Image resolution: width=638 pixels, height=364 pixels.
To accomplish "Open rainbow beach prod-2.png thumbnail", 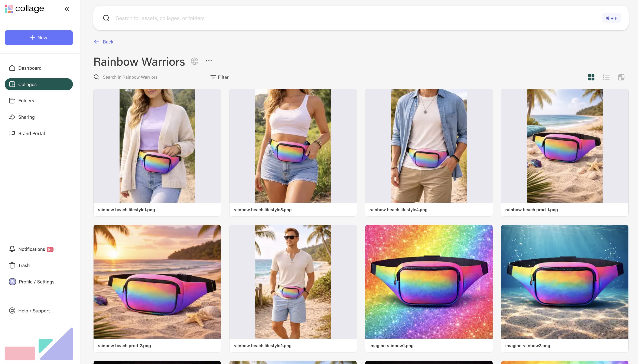I will point(157,282).
